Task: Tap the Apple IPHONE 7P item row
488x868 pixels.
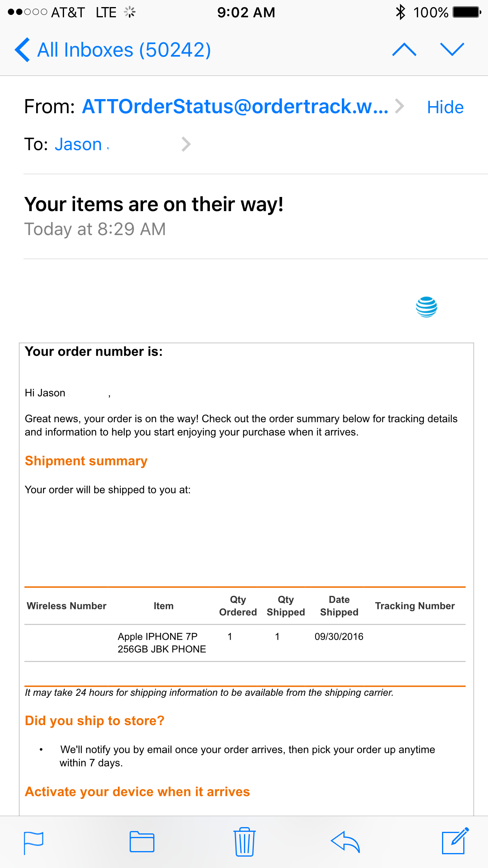Action: [x=245, y=643]
